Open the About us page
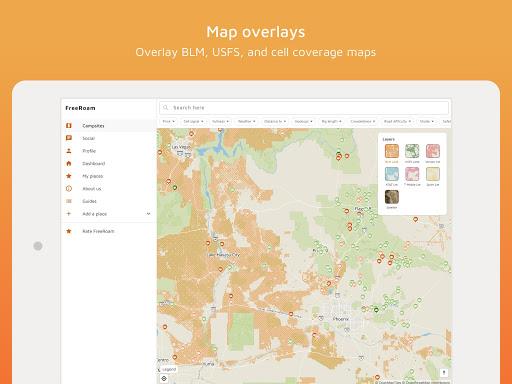Image resolution: width=512 pixels, height=384 pixels. tap(108, 189)
